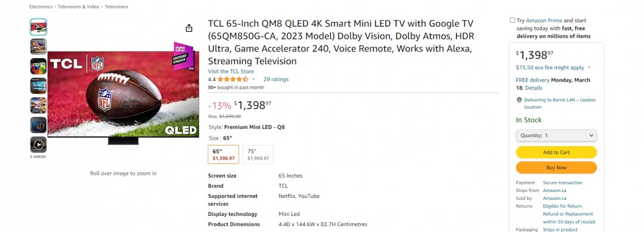The image size is (644, 232).
Task: Open the Quantity dropdown
Action: 556,135
